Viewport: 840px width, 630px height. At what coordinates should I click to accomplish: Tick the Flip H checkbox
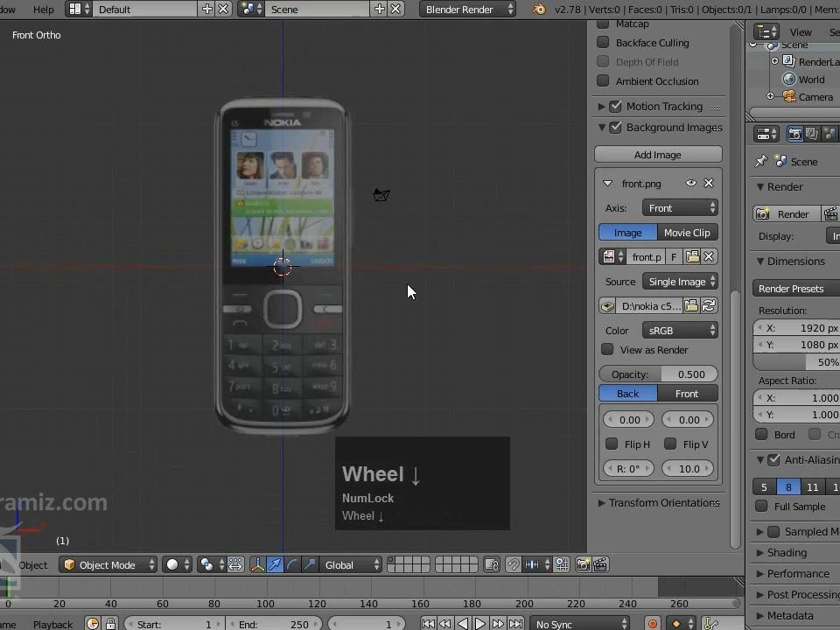click(612, 444)
